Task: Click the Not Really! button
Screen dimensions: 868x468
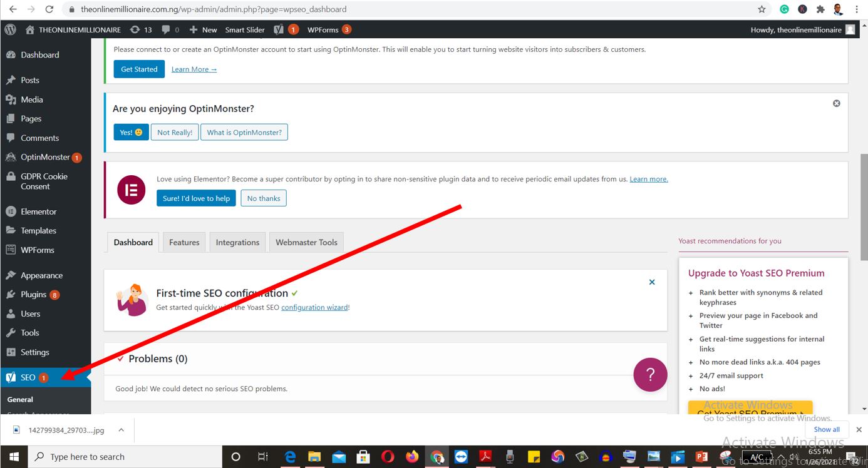Action: [x=175, y=132]
